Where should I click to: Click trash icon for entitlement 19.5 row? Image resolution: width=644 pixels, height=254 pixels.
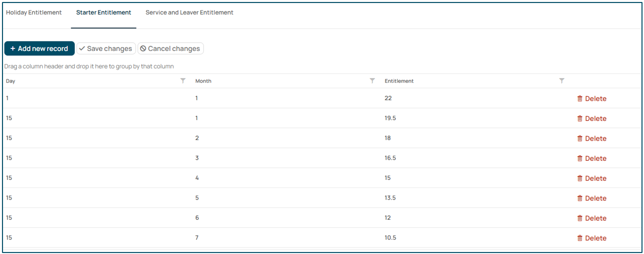(580, 118)
